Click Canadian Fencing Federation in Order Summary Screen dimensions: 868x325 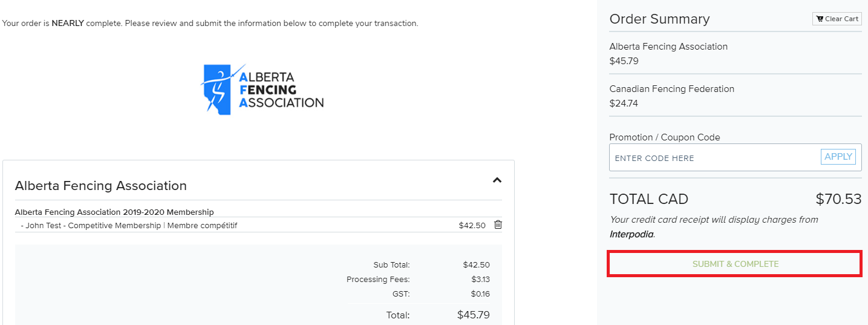[671, 89]
